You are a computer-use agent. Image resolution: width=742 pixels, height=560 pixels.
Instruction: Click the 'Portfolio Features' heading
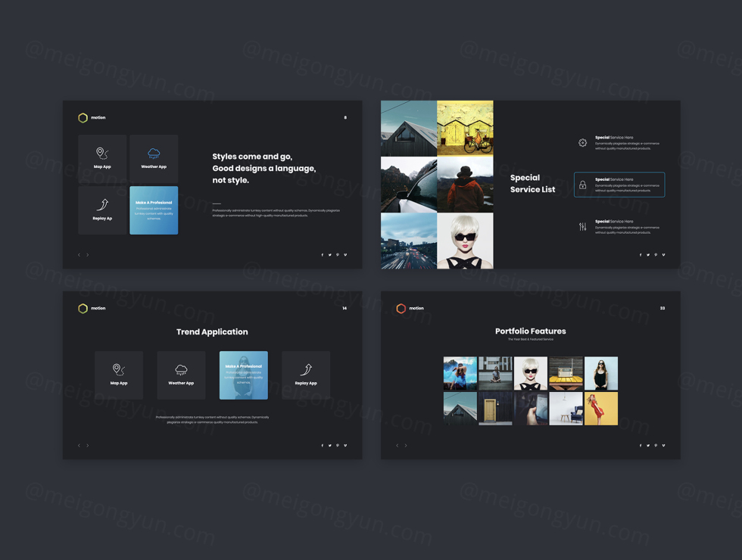[531, 331]
